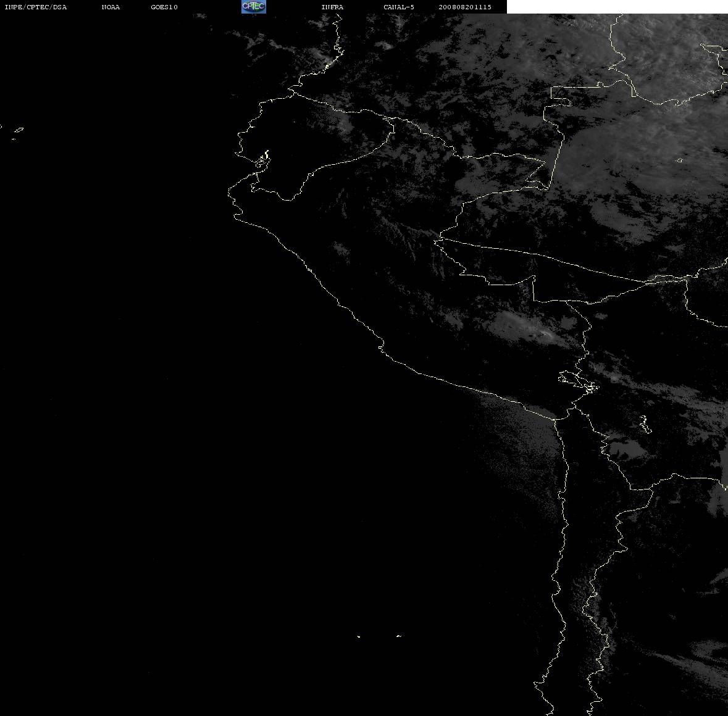Image resolution: width=728 pixels, height=716 pixels.
Task: Click the right small island dot off Chile
Action: point(399,636)
